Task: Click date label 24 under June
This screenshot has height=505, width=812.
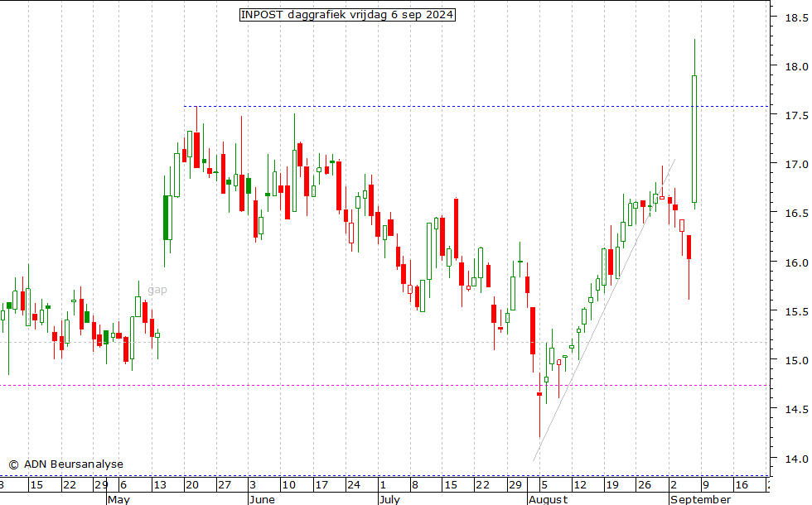Action: 354,485
